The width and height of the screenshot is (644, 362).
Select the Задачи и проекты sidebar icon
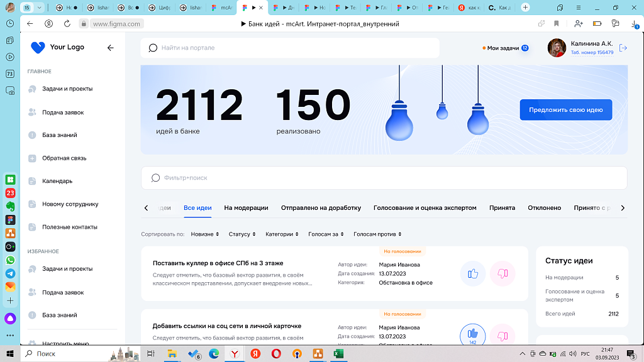(x=30, y=89)
